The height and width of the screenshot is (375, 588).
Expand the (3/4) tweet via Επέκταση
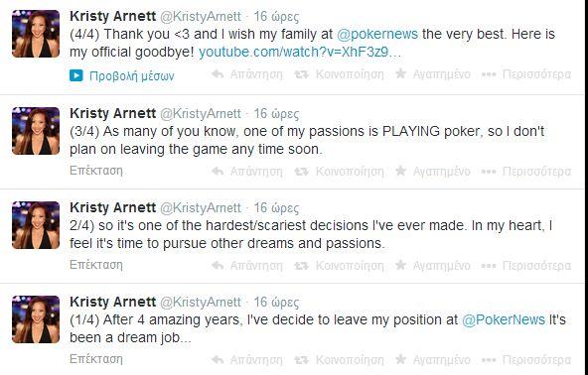click(x=96, y=171)
